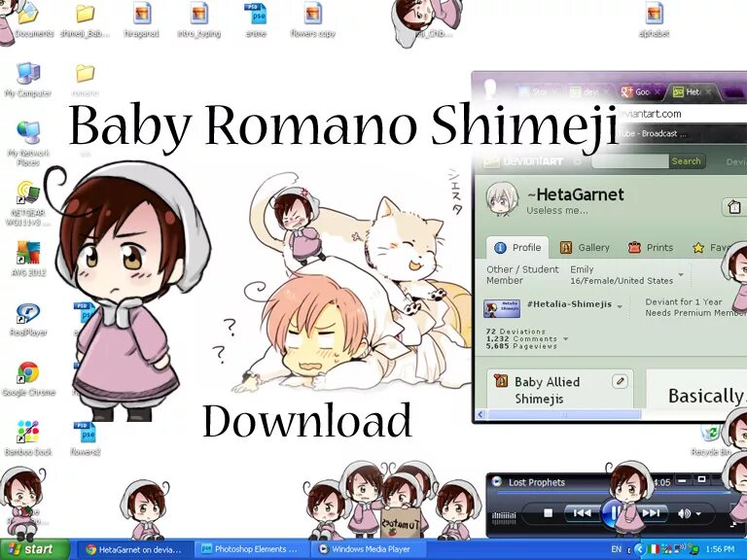Click the deviantART logo
Image resolution: width=747 pixels, height=560 pixels.
[523, 161]
